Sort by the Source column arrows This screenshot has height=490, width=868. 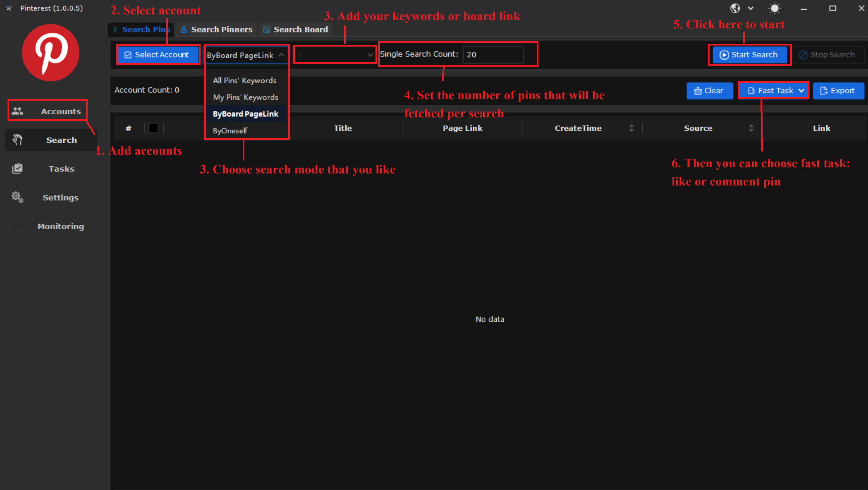point(751,128)
